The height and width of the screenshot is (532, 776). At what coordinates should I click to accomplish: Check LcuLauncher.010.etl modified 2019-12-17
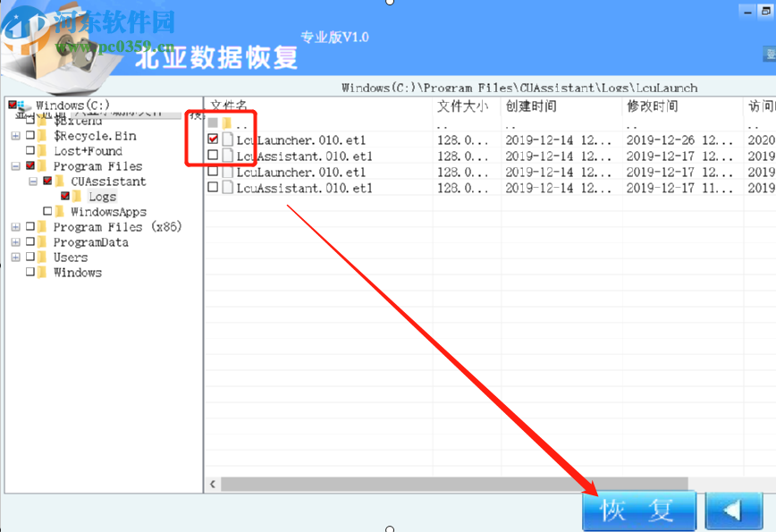213,172
